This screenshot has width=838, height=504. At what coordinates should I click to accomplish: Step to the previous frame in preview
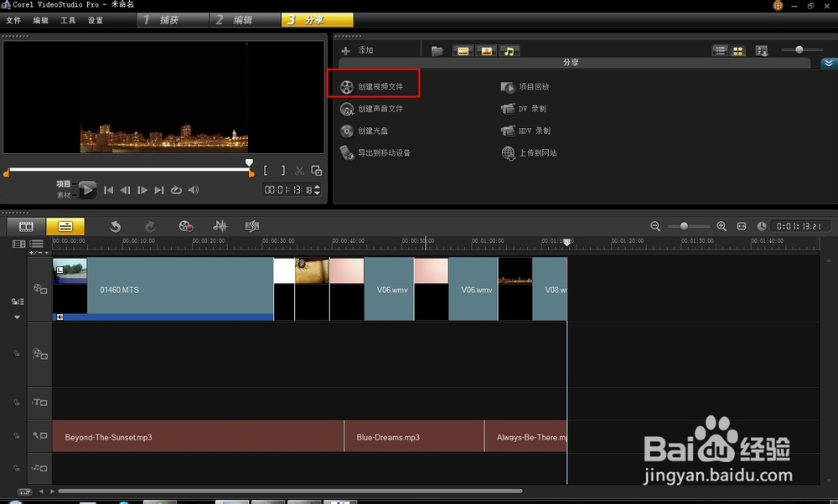click(125, 190)
